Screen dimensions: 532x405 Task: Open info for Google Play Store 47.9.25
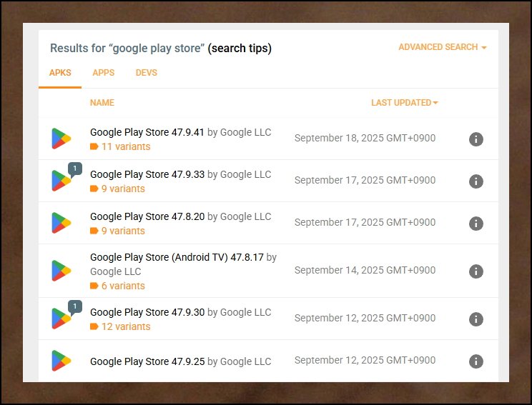point(476,361)
